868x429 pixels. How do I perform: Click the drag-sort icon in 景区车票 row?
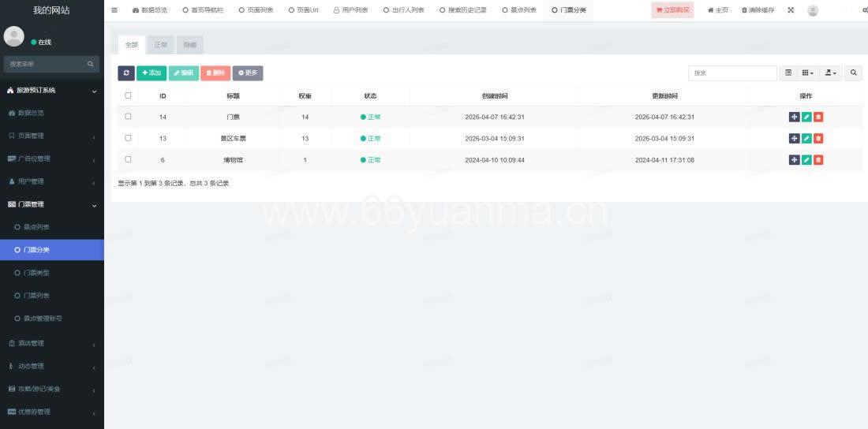pos(794,138)
